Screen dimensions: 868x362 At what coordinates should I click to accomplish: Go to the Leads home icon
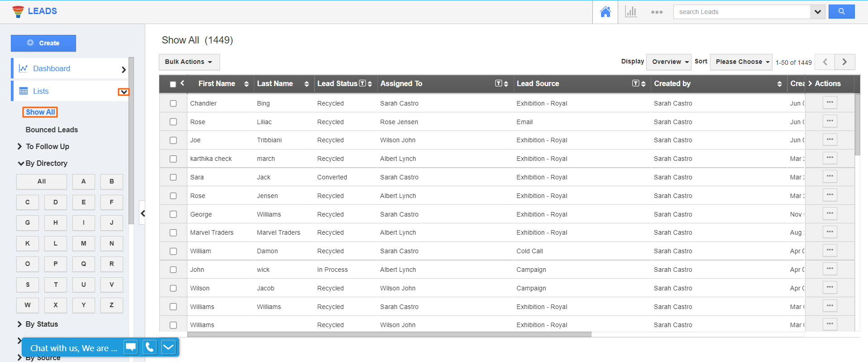605,12
